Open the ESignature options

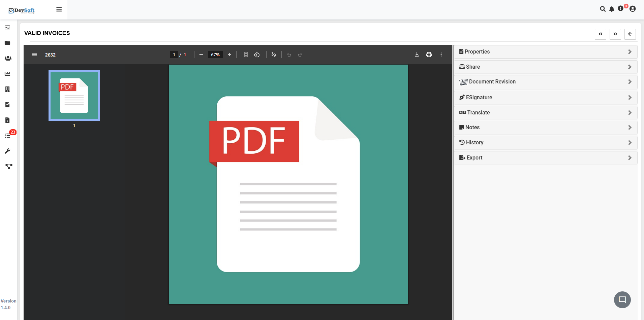545,97
